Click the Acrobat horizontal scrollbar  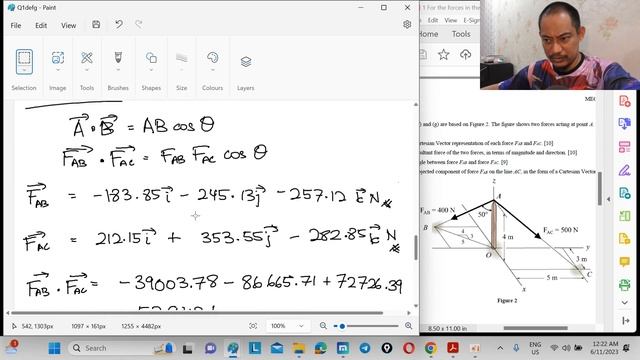tap(535, 328)
